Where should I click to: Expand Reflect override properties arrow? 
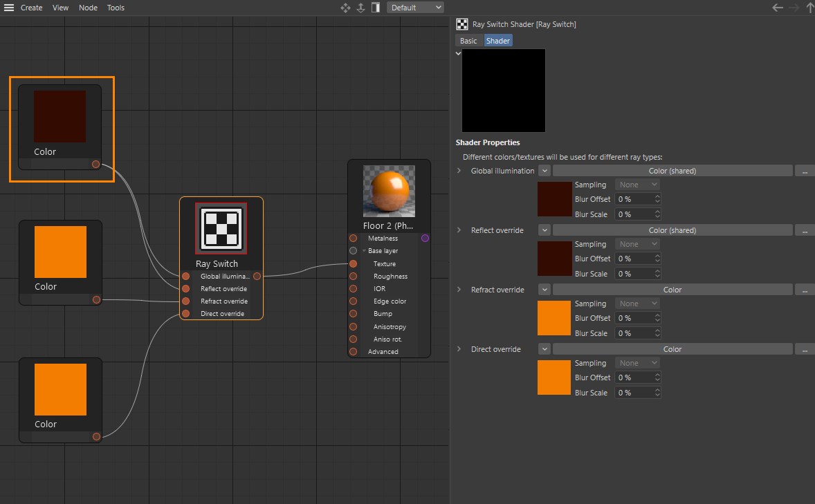click(x=459, y=230)
